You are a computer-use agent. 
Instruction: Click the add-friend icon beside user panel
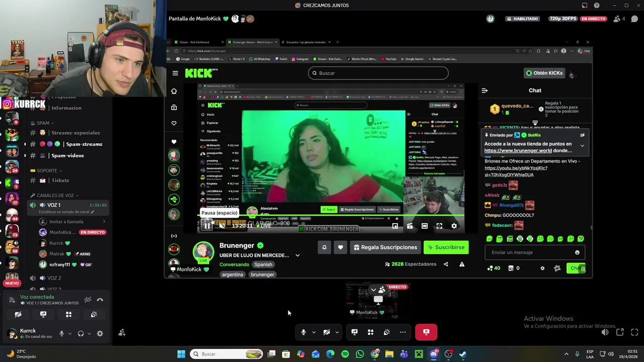click(122, 332)
